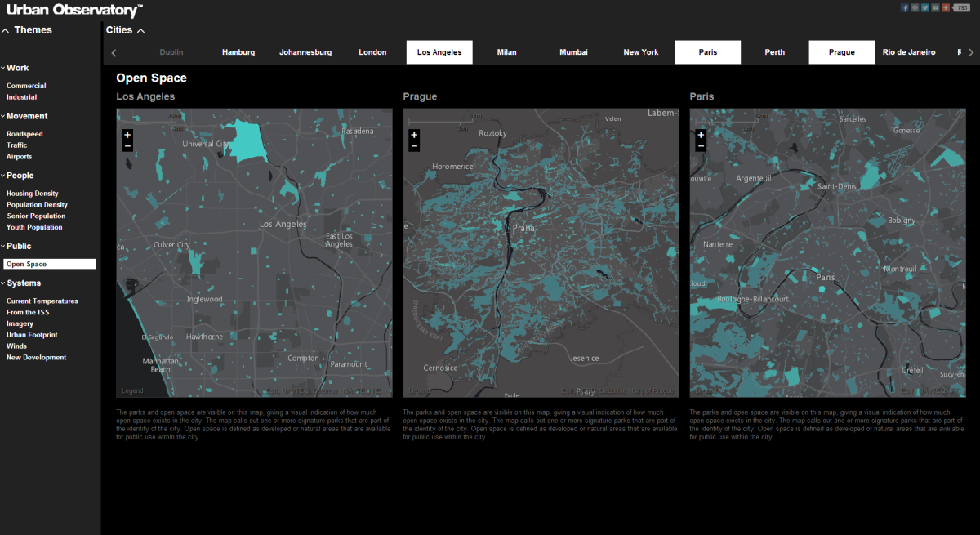The width and height of the screenshot is (980, 535).
Task: Switch to the Urban Footprint theme
Action: pos(32,335)
